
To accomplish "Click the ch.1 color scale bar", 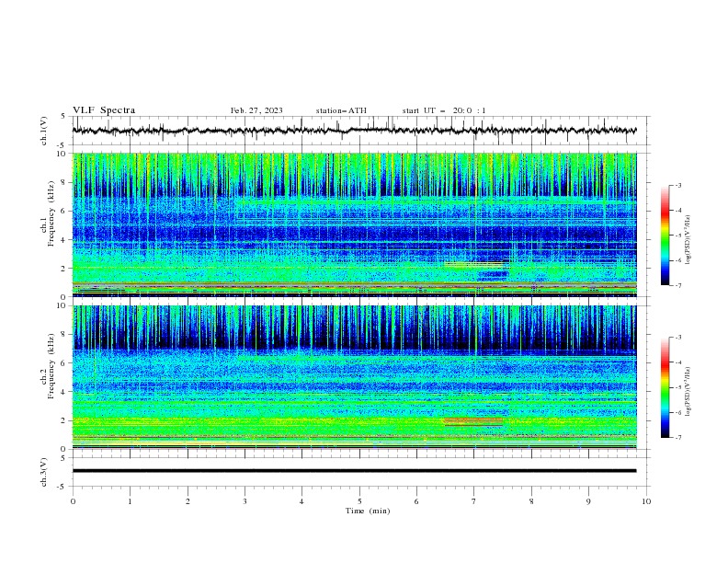I will click(x=665, y=236).
